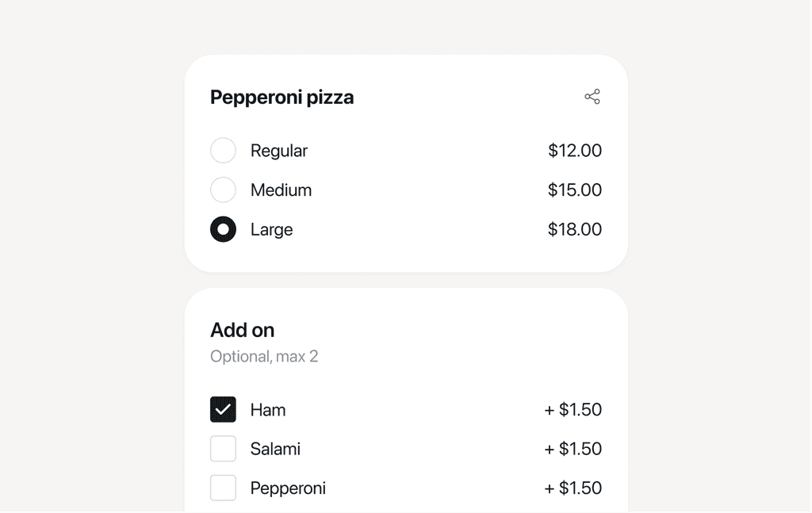Click the Regular size label text
The image size is (812, 513).
click(279, 150)
